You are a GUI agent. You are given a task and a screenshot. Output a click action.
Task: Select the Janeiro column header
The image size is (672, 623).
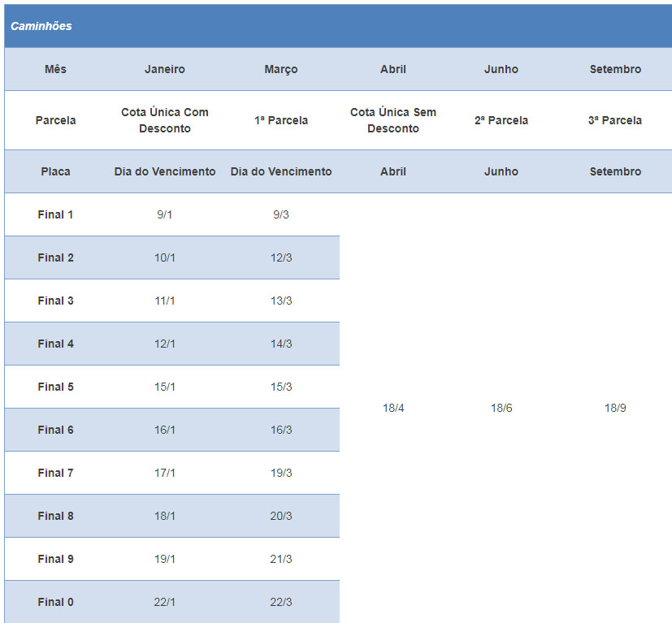(165, 69)
